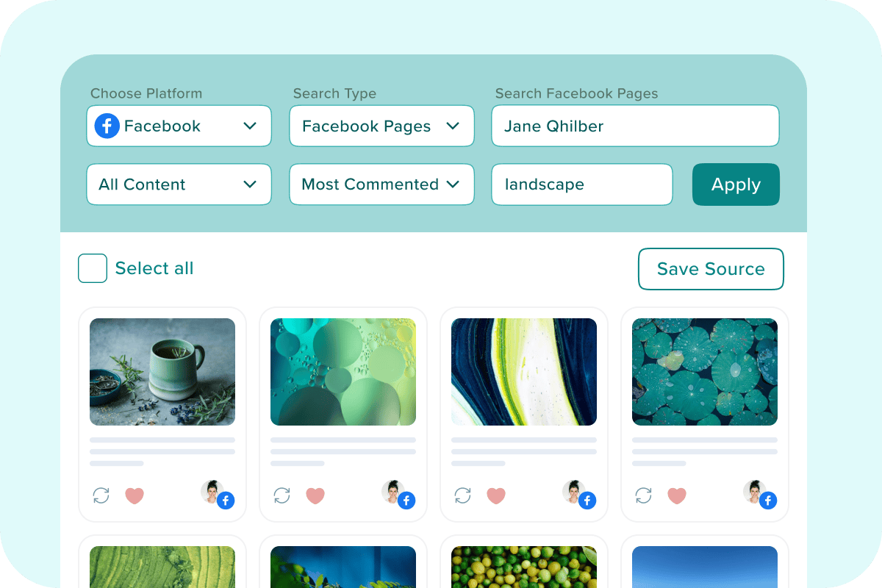Image resolution: width=882 pixels, height=588 pixels.
Task: Expand the Facebook Pages search type dropdown
Action: click(381, 126)
